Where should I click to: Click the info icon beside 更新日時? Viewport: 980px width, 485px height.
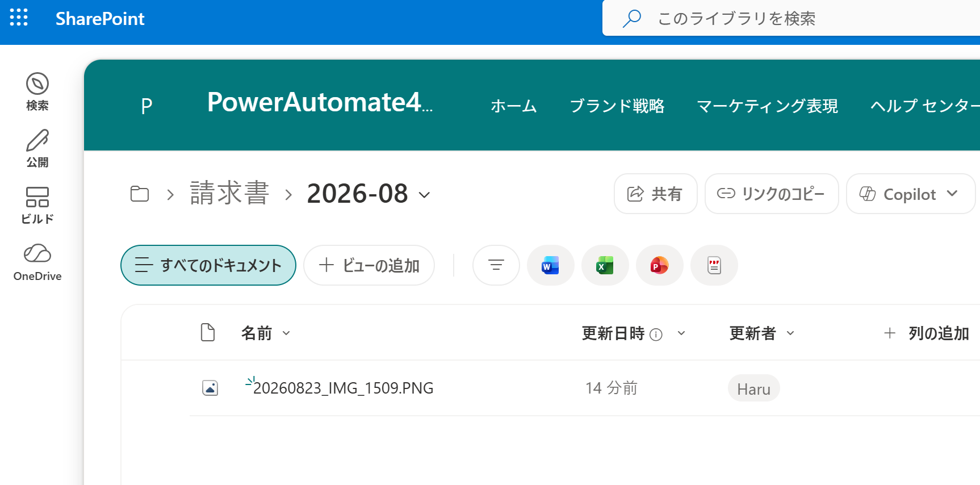(656, 335)
